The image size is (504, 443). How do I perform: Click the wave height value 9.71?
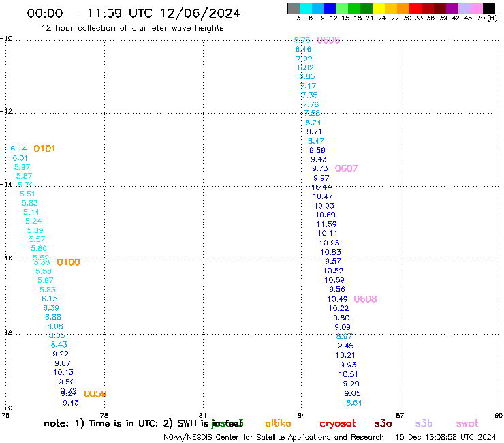(314, 132)
